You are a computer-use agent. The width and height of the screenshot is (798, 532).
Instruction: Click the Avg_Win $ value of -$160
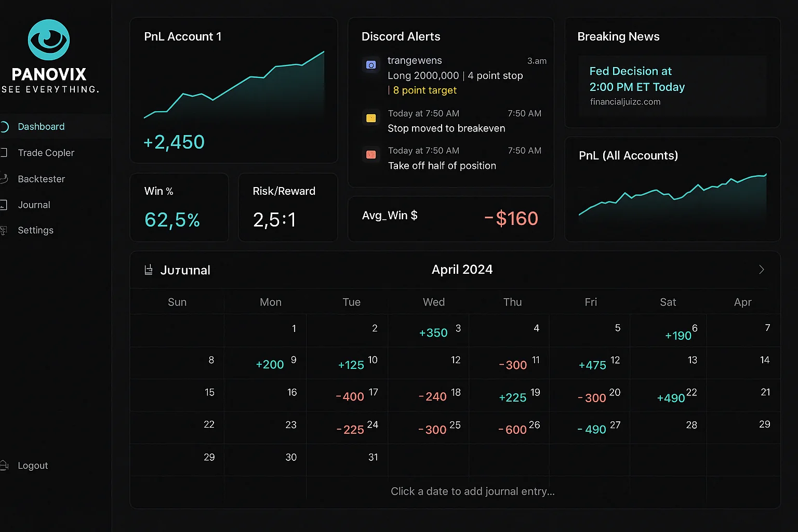(x=511, y=218)
